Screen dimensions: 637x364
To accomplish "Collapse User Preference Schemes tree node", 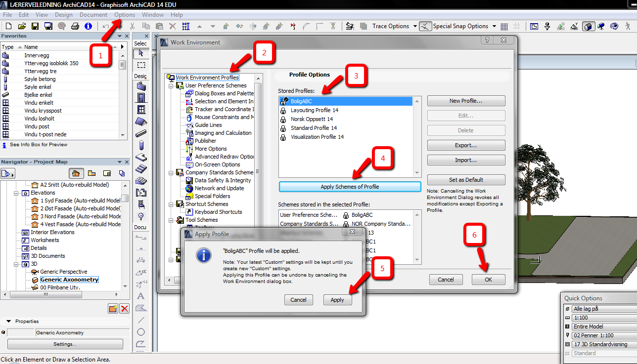I will 171,85.
